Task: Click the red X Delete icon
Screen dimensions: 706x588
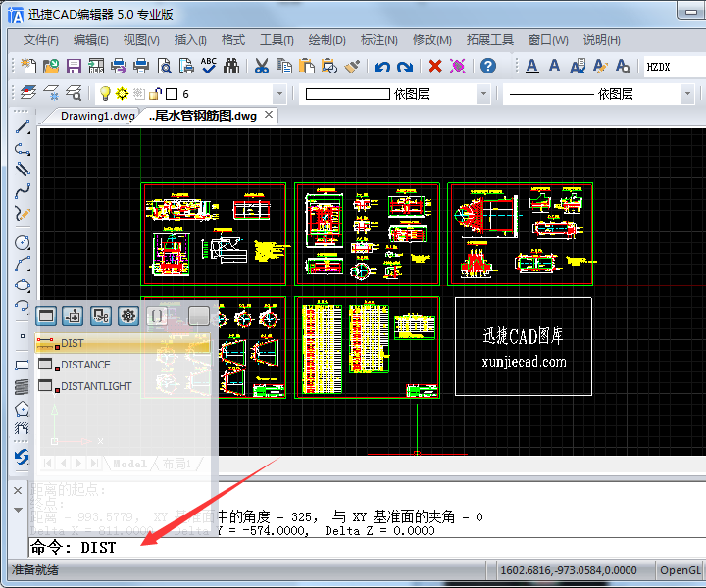Action: pos(435,66)
